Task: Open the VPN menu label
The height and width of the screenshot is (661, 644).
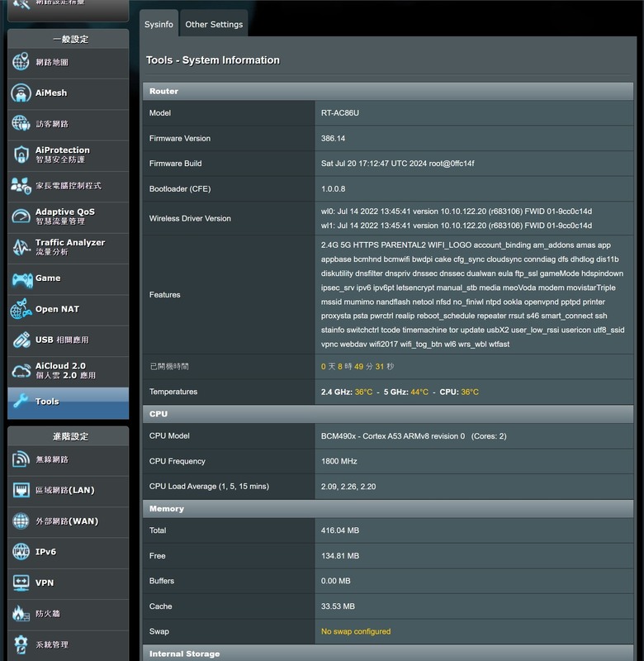Action: pos(45,583)
